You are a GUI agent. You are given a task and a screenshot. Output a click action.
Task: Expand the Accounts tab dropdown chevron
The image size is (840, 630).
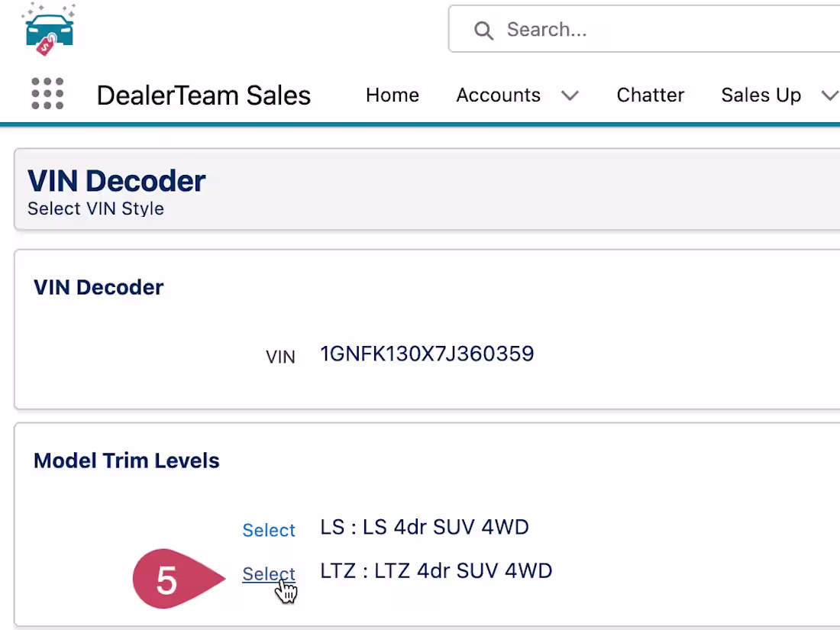tap(570, 96)
